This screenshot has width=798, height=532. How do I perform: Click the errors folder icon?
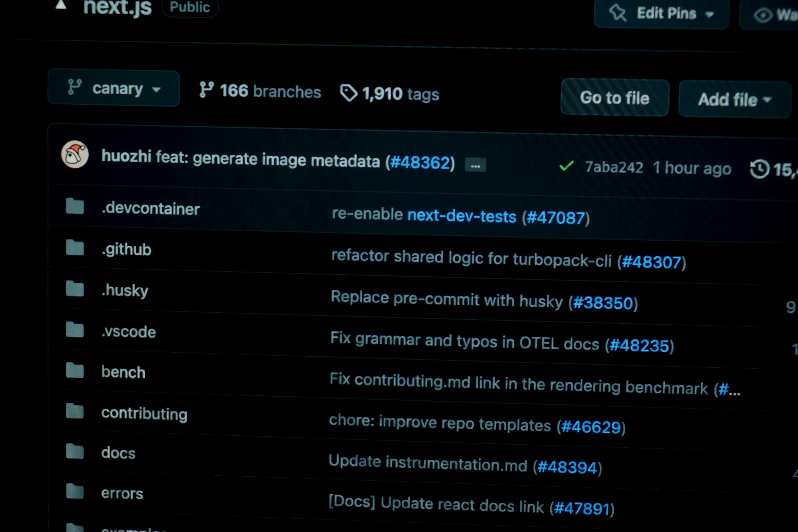[75, 491]
